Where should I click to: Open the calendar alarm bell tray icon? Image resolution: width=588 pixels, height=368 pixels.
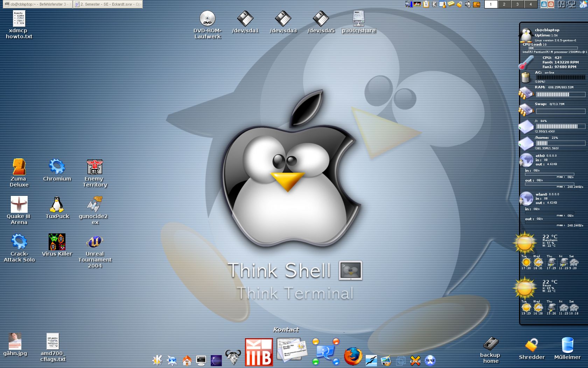443,4
